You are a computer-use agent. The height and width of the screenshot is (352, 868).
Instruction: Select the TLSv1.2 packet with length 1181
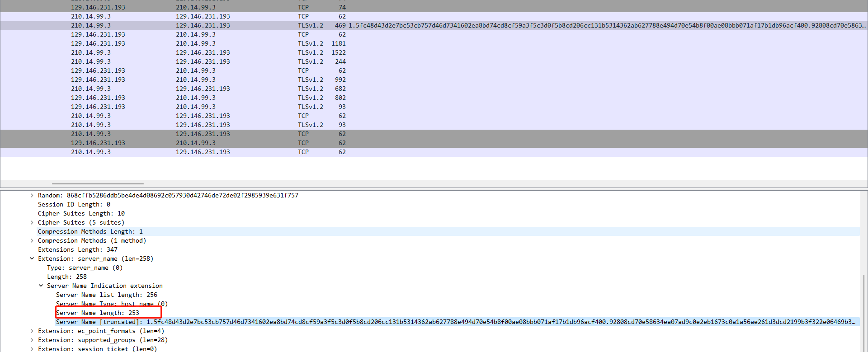(x=310, y=43)
